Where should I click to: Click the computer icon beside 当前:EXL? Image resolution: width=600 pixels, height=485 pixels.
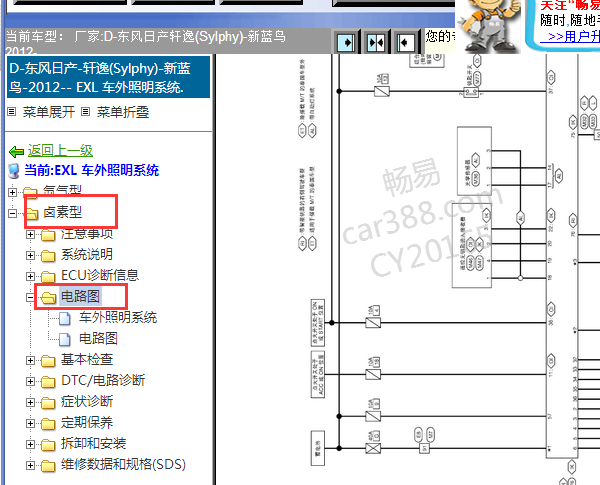(x=14, y=171)
